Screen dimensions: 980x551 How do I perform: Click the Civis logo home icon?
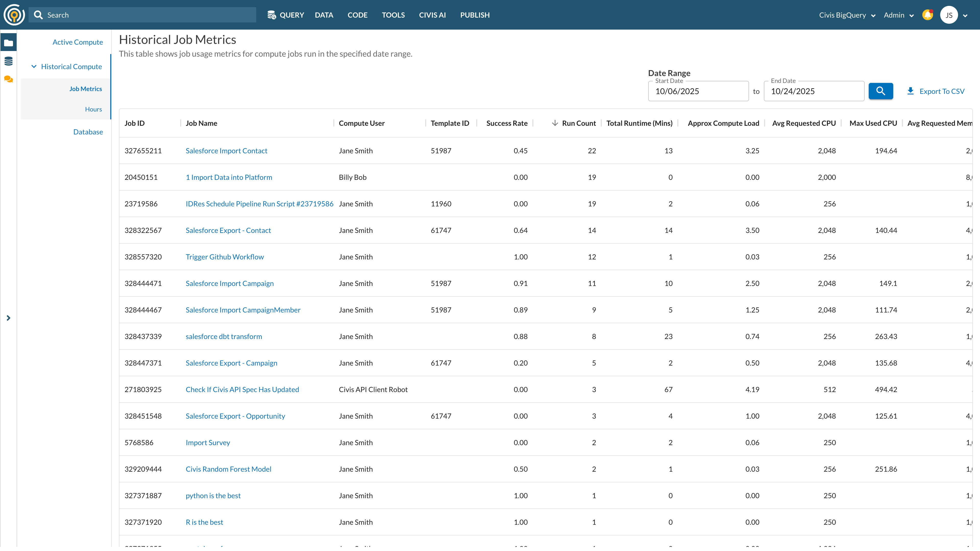[14, 15]
